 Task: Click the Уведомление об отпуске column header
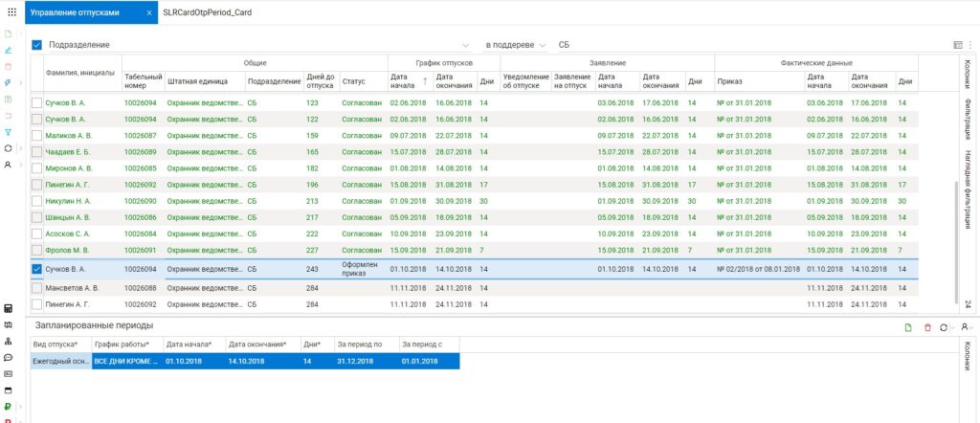point(525,81)
